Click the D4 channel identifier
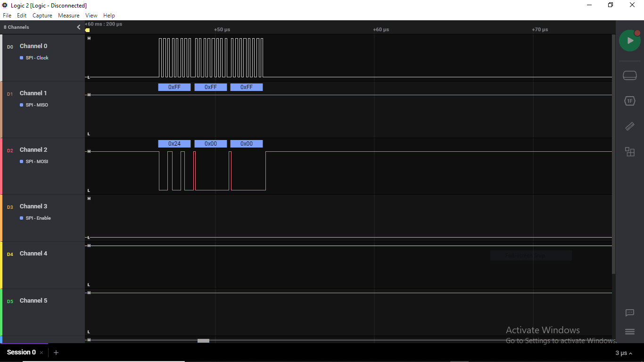This screenshot has height=362, width=644. pyautogui.click(x=10, y=255)
